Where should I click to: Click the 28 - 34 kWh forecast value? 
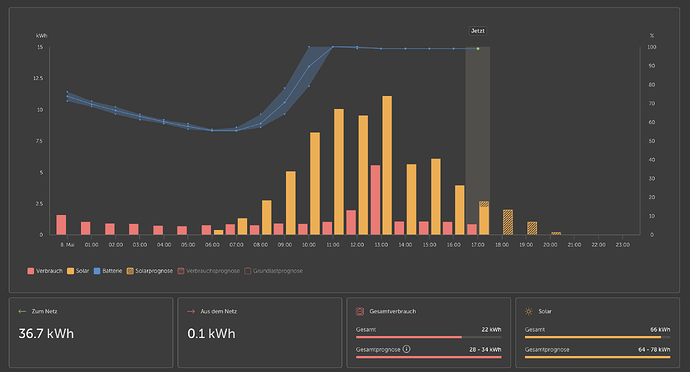point(485,350)
